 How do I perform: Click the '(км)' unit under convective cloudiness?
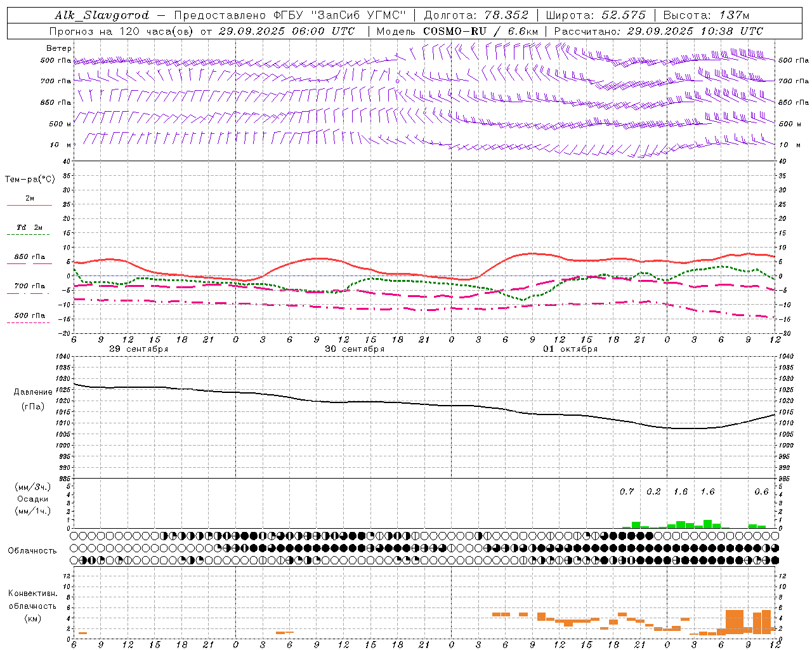(32, 618)
